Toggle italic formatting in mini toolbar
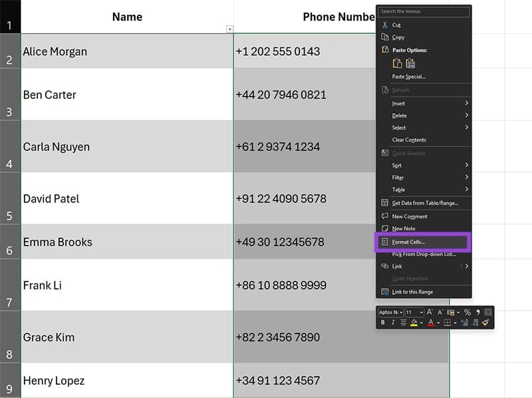The width and height of the screenshot is (532, 398). (x=394, y=323)
